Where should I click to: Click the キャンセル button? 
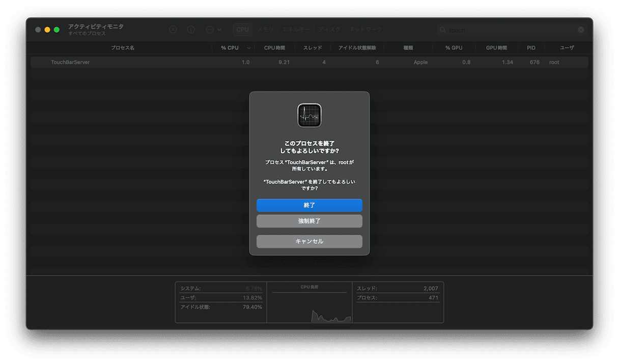pos(309,241)
